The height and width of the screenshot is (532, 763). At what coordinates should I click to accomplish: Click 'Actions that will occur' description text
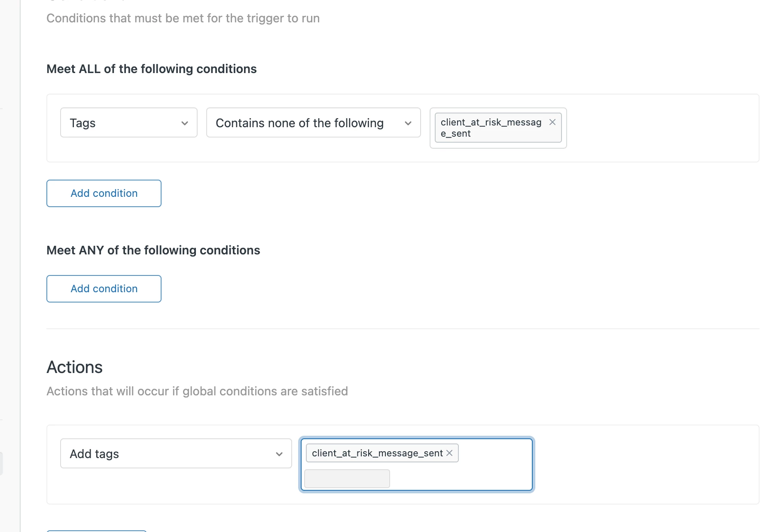click(x=197, y=391)
